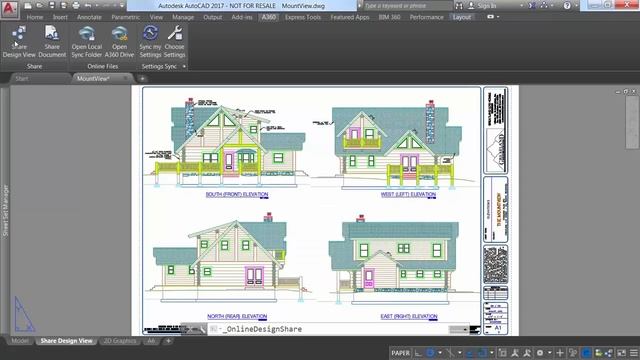Click the plus new layout button
The image size is (640, 360).
pos(168,341)
